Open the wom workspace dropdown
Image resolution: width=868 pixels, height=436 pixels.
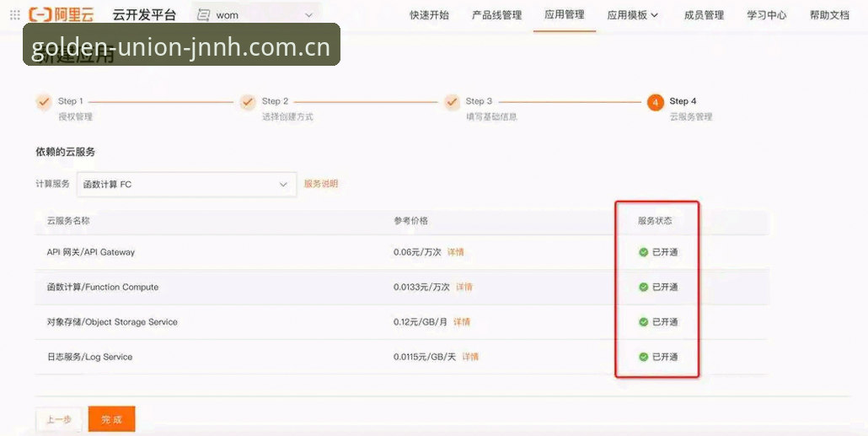coord(255,15)
